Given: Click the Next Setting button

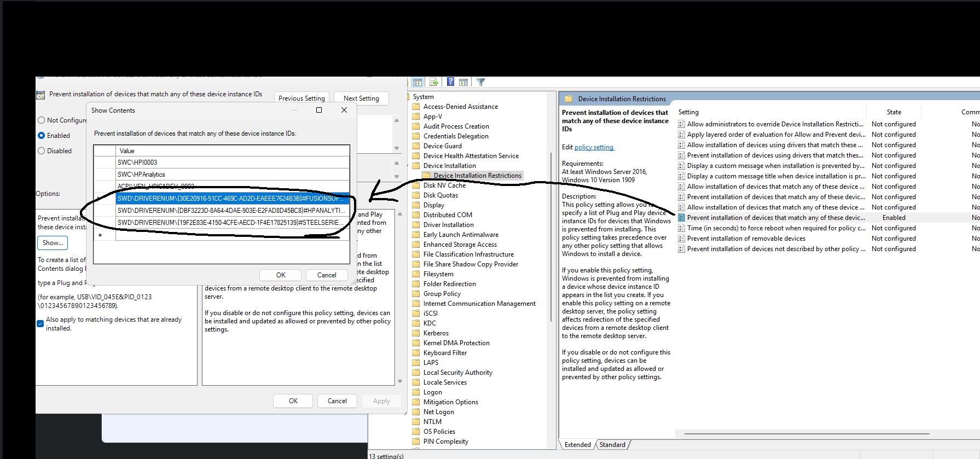Looking at the screenshot, I should 361,98.
